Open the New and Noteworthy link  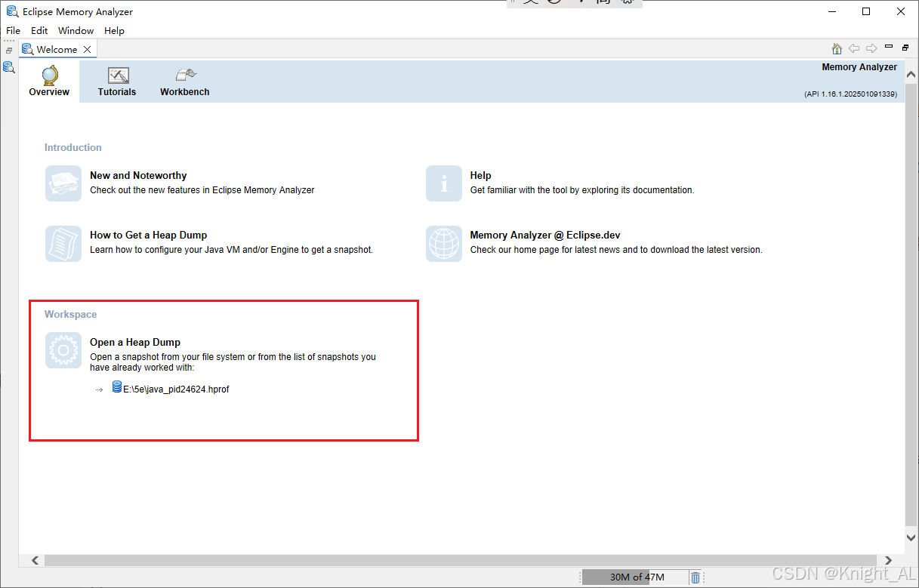point(138,176)
